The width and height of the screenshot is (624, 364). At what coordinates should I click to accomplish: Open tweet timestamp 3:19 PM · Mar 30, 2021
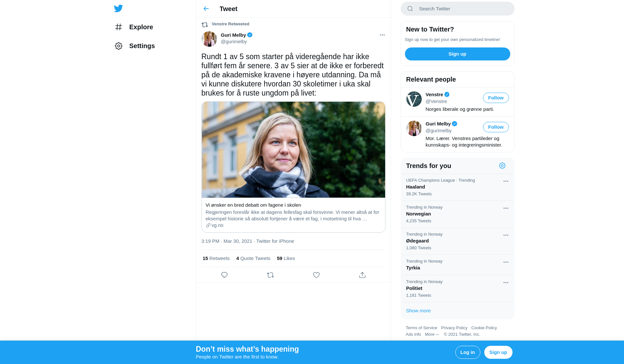pyautogui.click(x=227, y=241)
